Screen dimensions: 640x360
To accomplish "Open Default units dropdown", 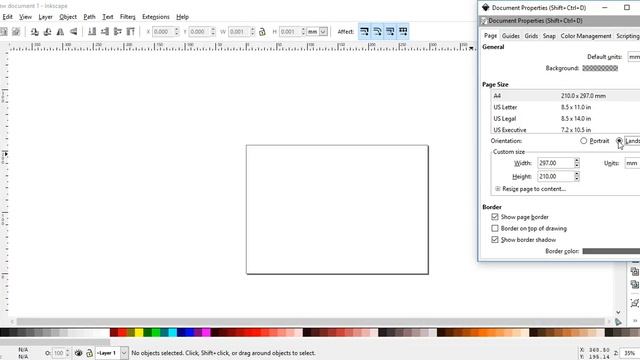I will tap(633, 57).
